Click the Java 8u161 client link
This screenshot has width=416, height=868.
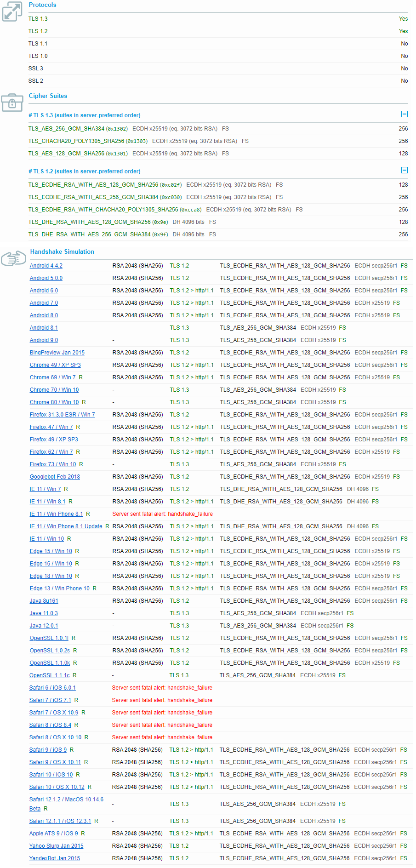click(x=44, y=601)
